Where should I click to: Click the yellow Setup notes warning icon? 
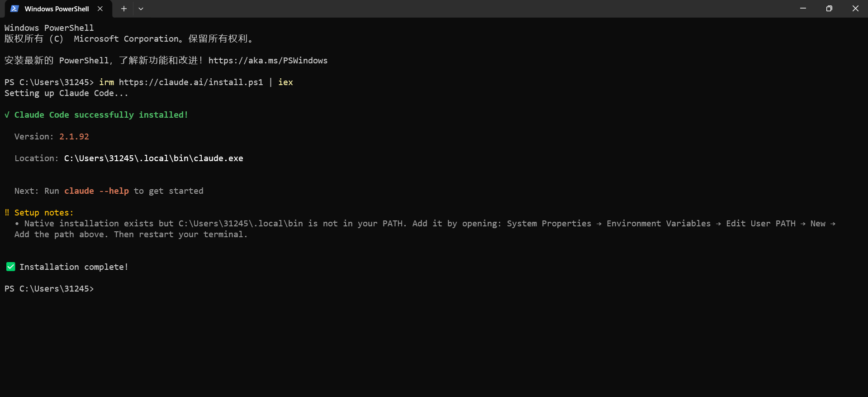click(7, 212)
